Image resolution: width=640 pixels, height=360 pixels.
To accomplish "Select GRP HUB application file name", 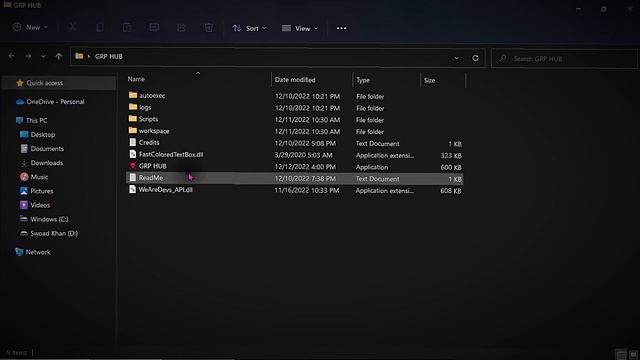I will (153, 166).
